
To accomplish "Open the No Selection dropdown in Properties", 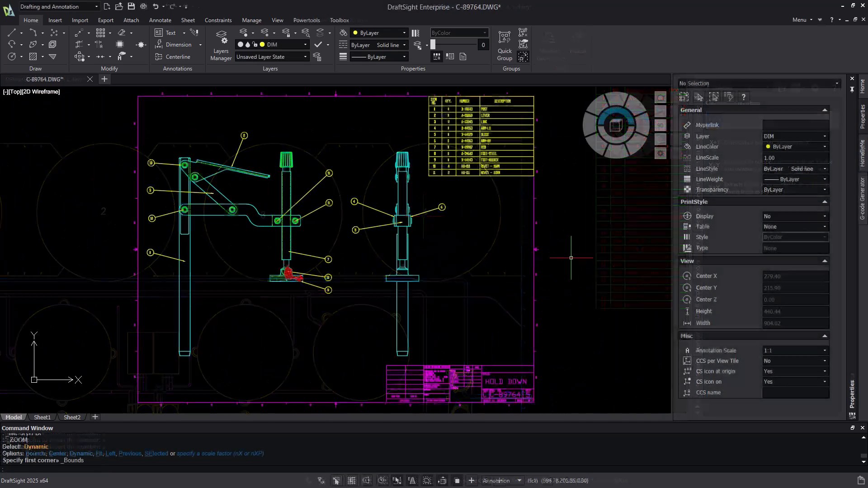I will [759, 83].
